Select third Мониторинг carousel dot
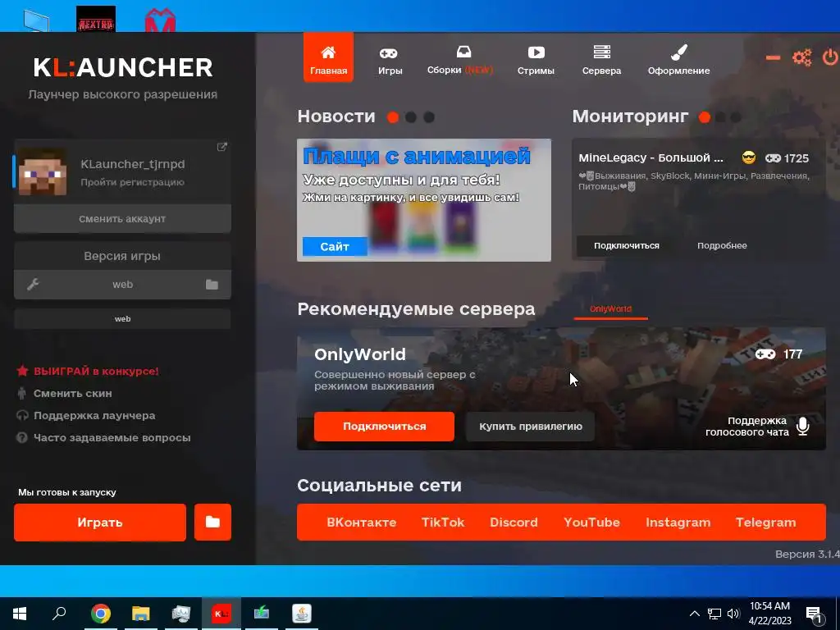The image size is (840, 630). click(x=736, y=117)
